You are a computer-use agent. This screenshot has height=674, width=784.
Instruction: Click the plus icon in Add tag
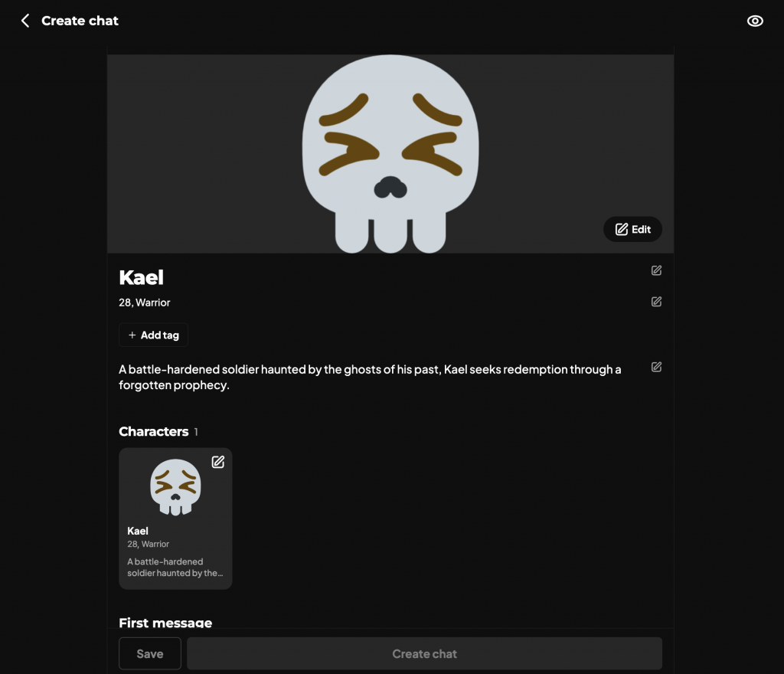tap(132, 335)
